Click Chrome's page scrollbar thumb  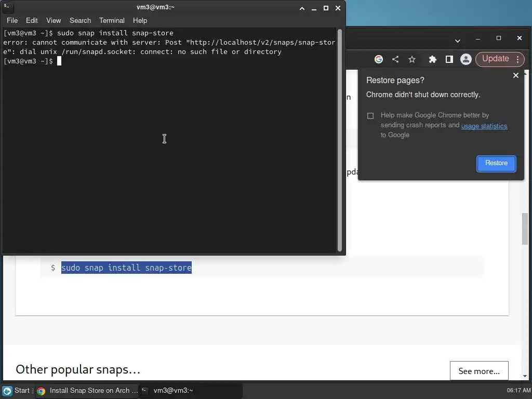pyautogui.click(x=525, y=229)
